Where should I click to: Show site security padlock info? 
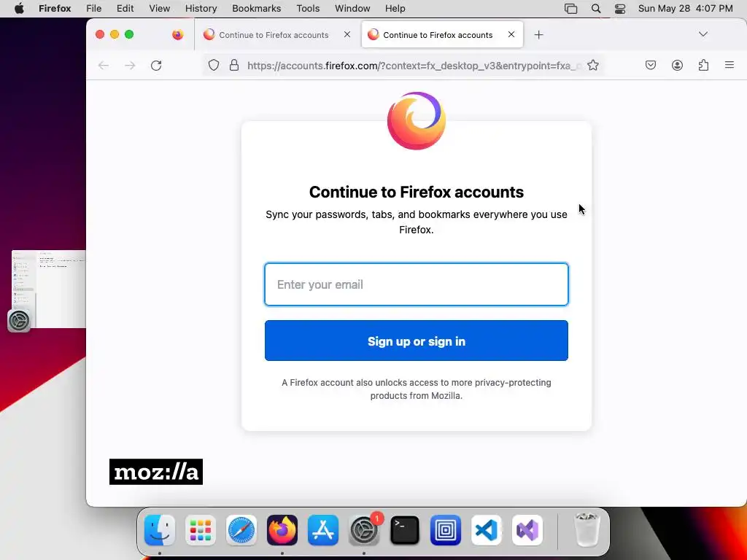tap(234, 65)
